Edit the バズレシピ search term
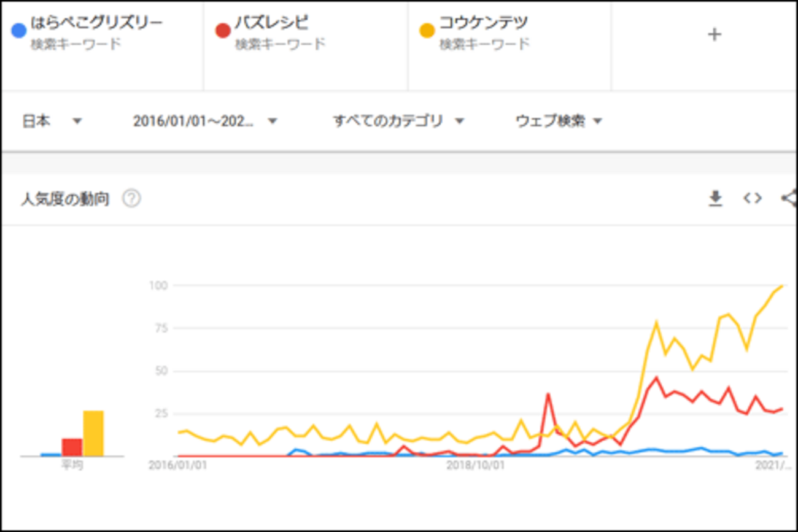The image size is (798, 532). pos(271,24)
